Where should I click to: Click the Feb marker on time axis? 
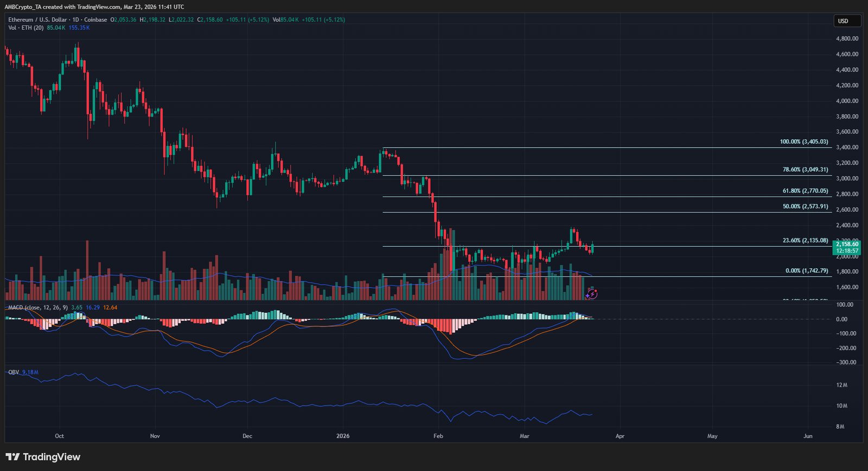click(x=438, y=436)
